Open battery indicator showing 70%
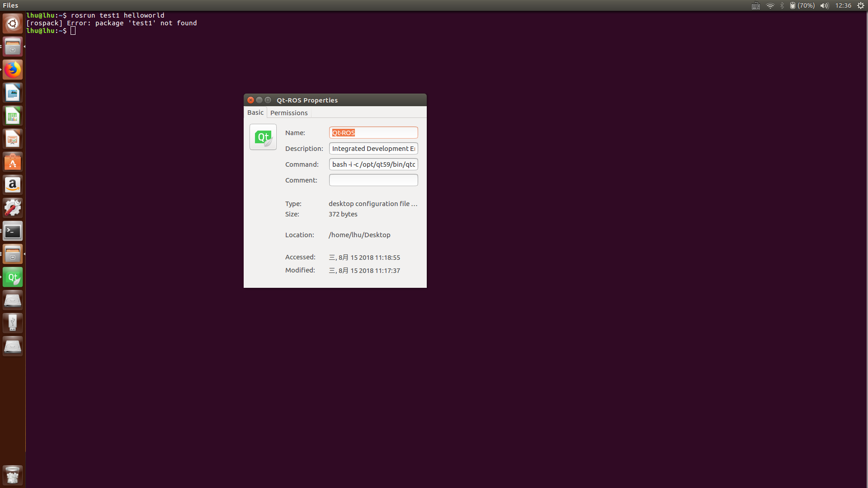The height and width of the screenshot is (488, 868). pos(802,5)
